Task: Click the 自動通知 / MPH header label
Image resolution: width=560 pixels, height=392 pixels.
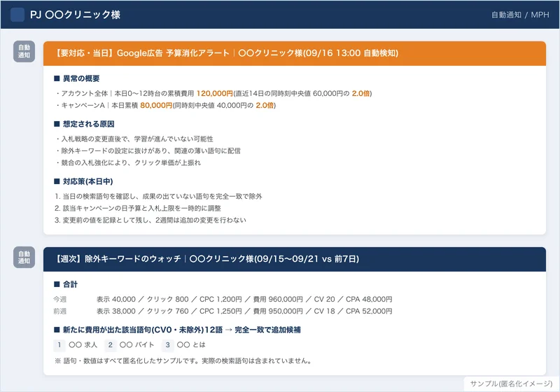Action: [520, 15]
